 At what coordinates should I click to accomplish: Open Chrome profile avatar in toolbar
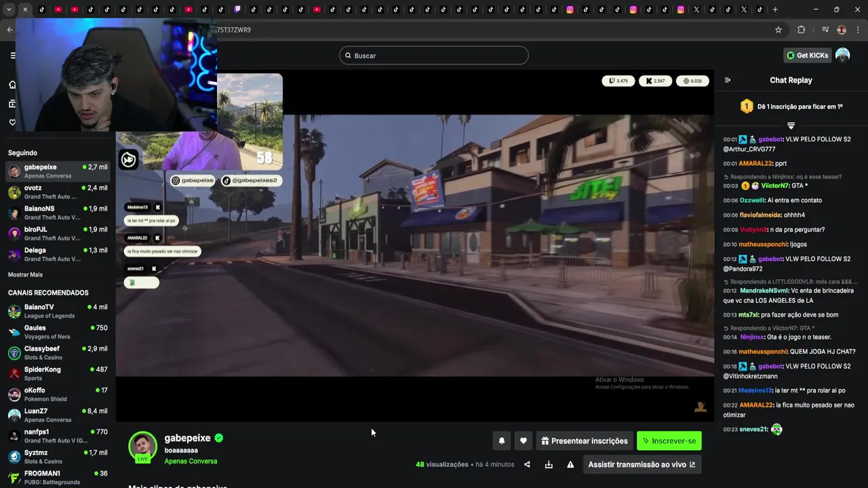coord(842,30)
